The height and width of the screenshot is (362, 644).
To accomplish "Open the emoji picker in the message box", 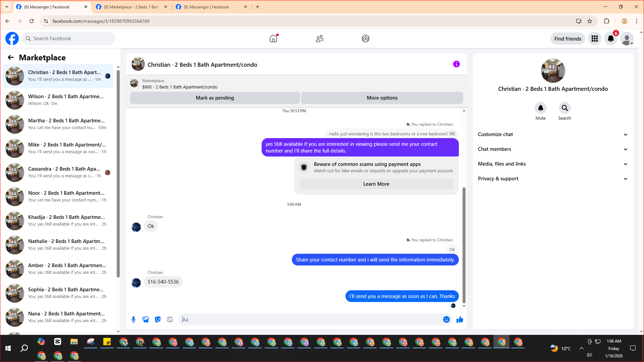I will tap(446, 319).
